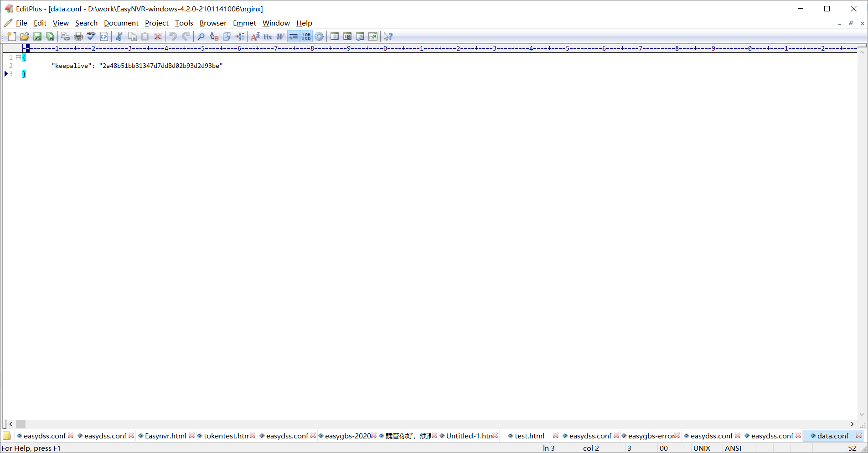Click the Save All icon
The width and height of the screenshot is (868, 453).
pos(50,36)
